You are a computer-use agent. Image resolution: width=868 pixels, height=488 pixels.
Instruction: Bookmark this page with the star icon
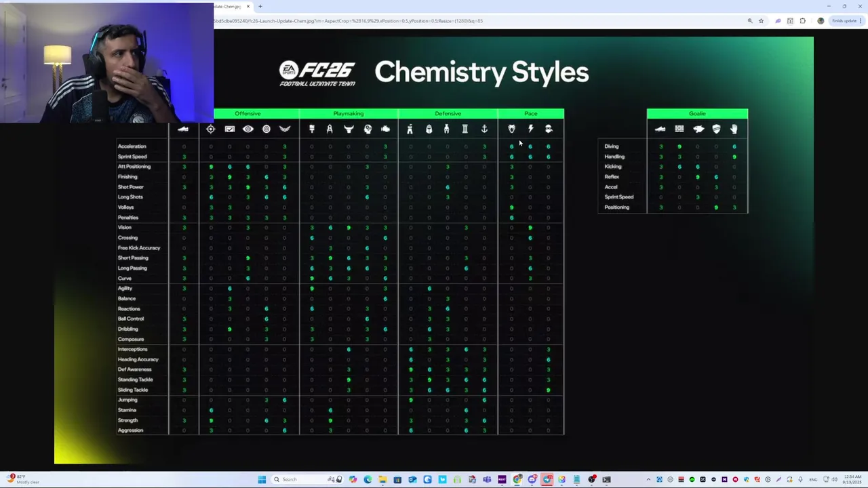pos(761,21)
